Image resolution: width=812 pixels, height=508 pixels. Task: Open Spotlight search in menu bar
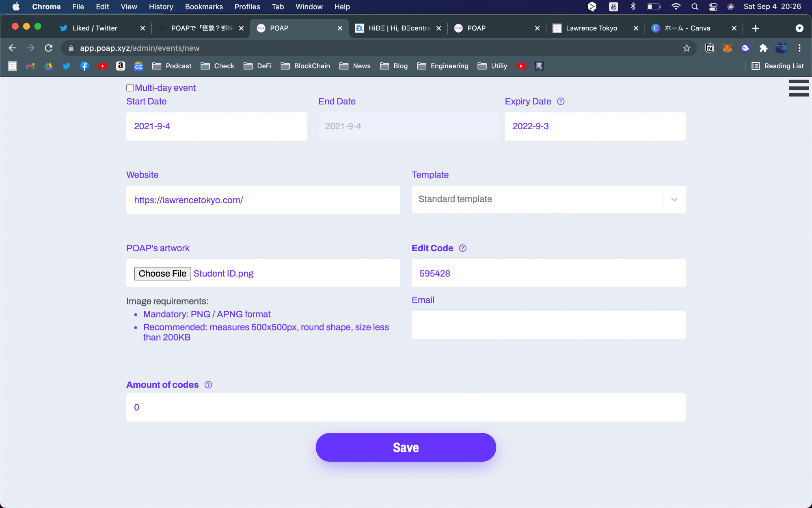tap(695, 7)
